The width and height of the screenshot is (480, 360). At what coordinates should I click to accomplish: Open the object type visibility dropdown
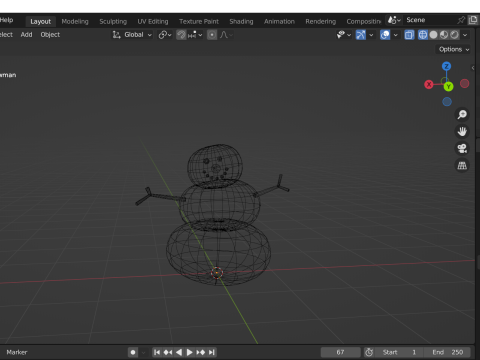click(344, 35)
